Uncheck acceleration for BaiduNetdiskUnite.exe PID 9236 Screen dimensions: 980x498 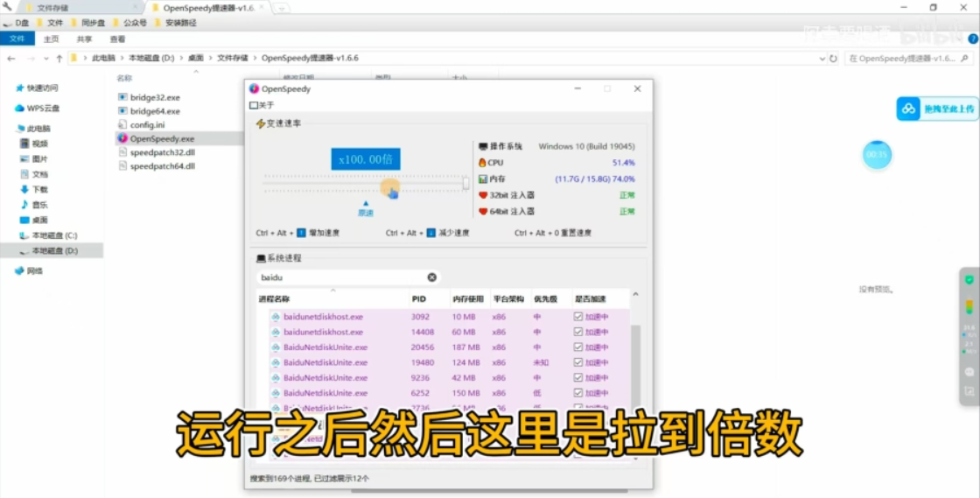pyautogui.click(x=578, y=378)
